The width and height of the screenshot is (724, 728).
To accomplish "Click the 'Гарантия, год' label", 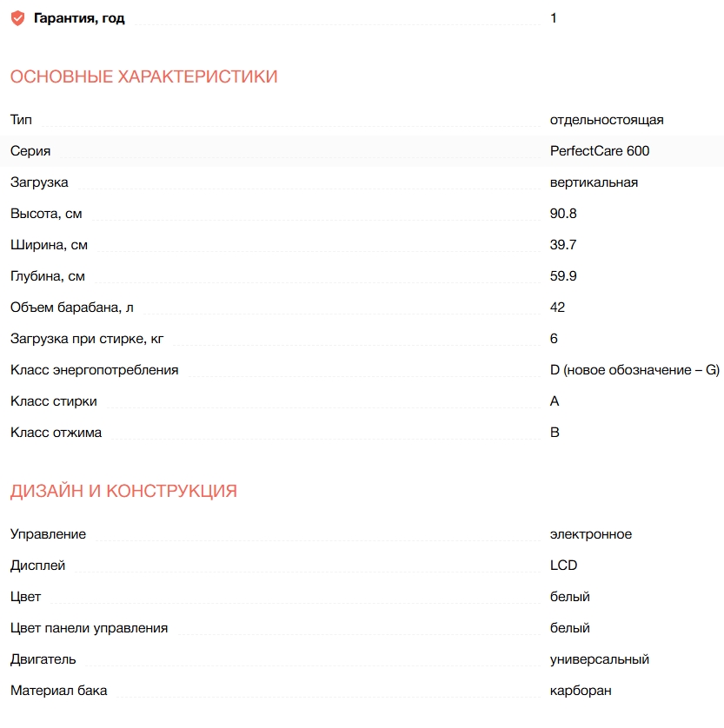I will coord(79,18).
